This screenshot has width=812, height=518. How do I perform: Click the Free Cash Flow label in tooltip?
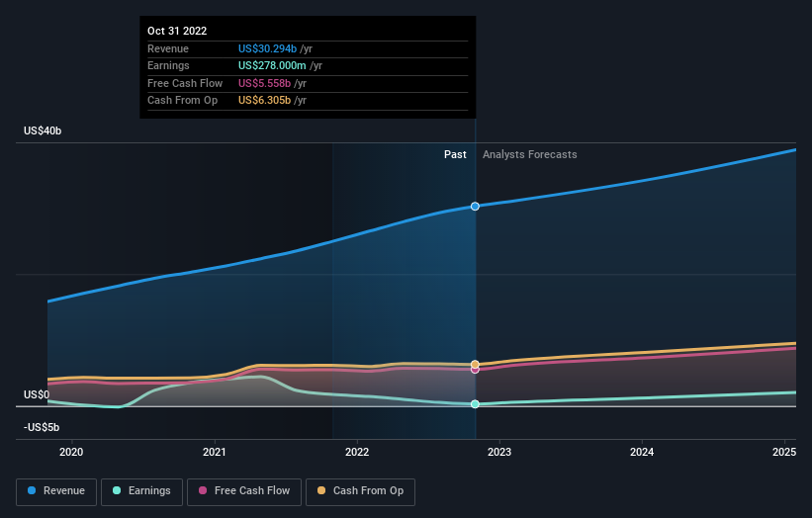[x=185, y=83]
